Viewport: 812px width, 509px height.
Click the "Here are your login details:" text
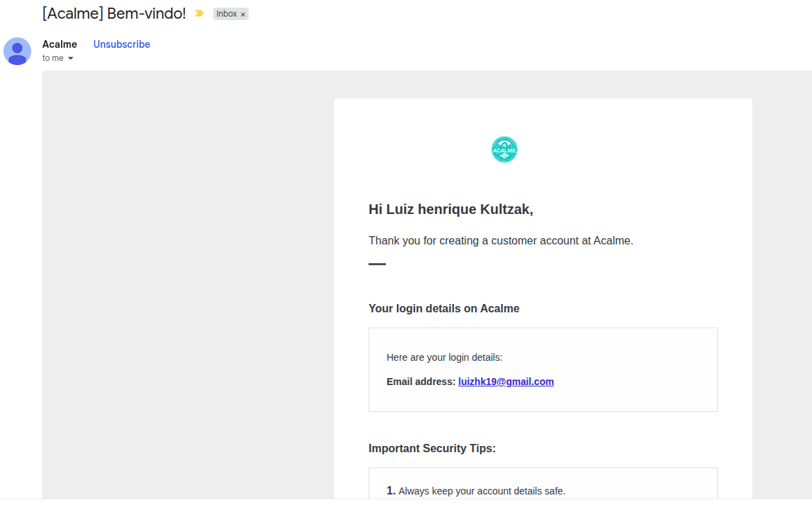(x=444, y=357)
